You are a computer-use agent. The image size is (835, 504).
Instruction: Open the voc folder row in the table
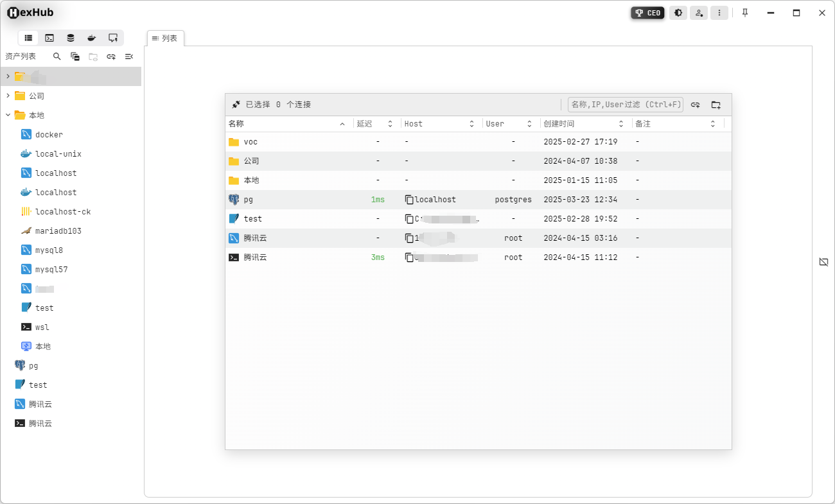tap(479, 142)
